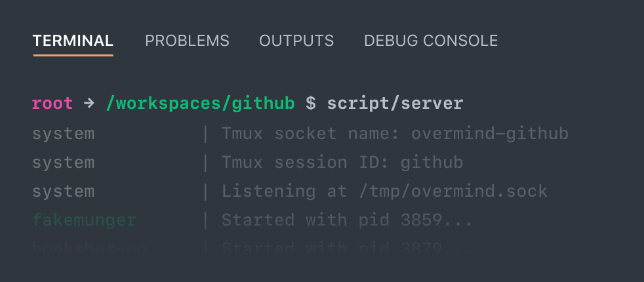Click the faded hookshot-go process label
This screenshot has width=644, height=282.
89,249
